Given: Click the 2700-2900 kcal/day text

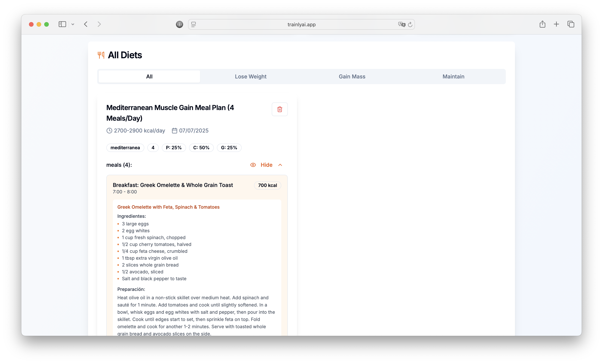Looking at the screenshot, I should [140, 131].
